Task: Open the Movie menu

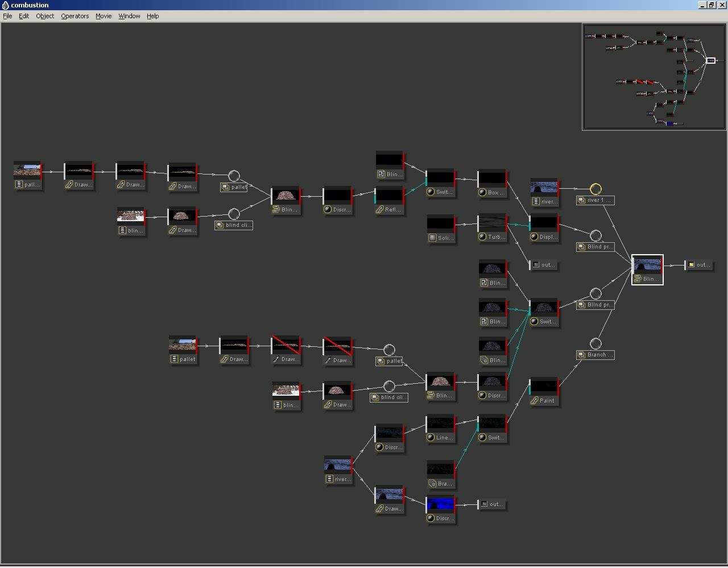Action: tap(103, 16)
